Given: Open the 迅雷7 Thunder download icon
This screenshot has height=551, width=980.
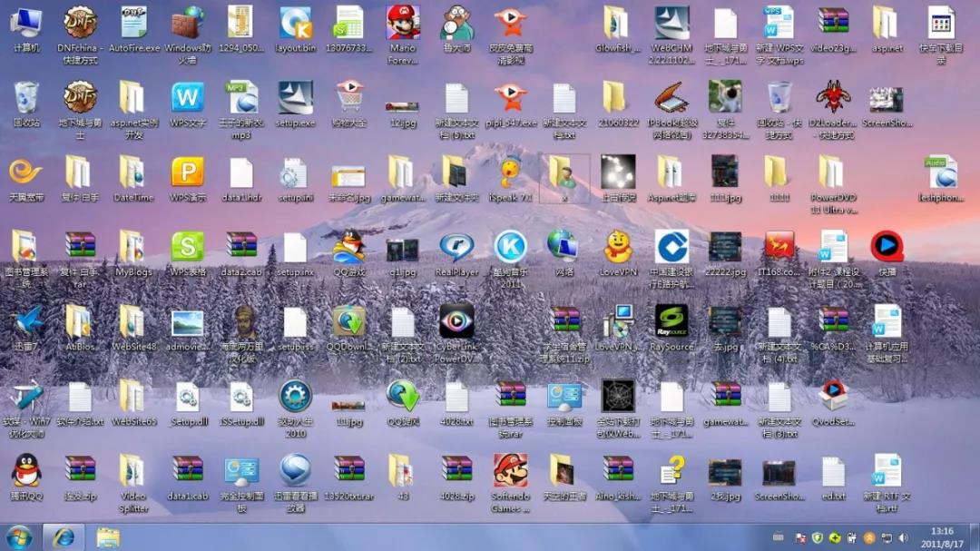Looking at the screenshot, I should [25, 320].
